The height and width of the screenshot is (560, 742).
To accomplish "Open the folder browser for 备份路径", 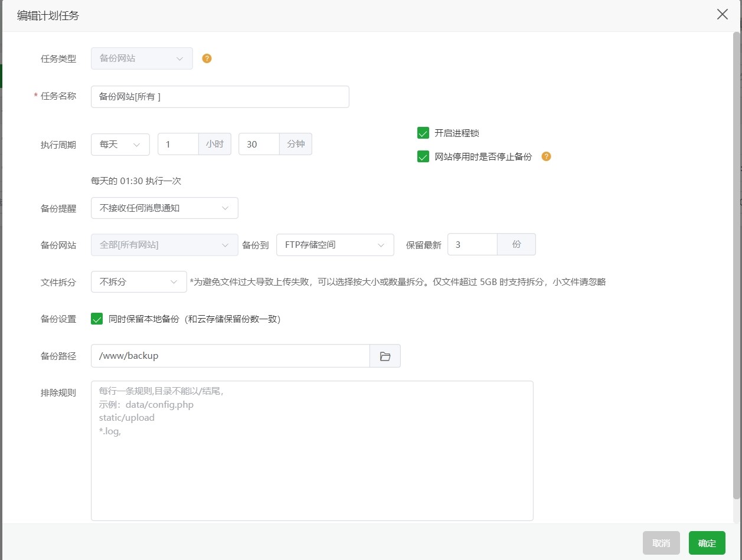I will pyautogui.click(x=385, y=356).
